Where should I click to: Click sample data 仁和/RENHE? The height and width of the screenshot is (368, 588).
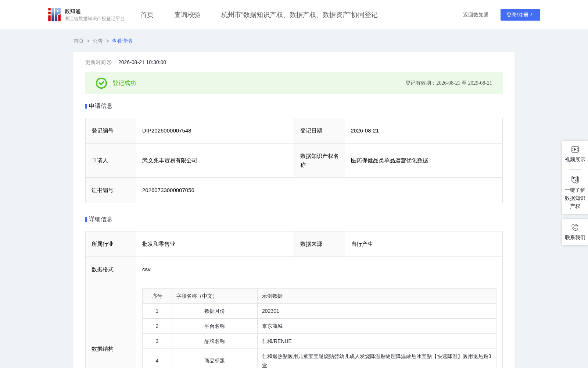click(277, 341)
